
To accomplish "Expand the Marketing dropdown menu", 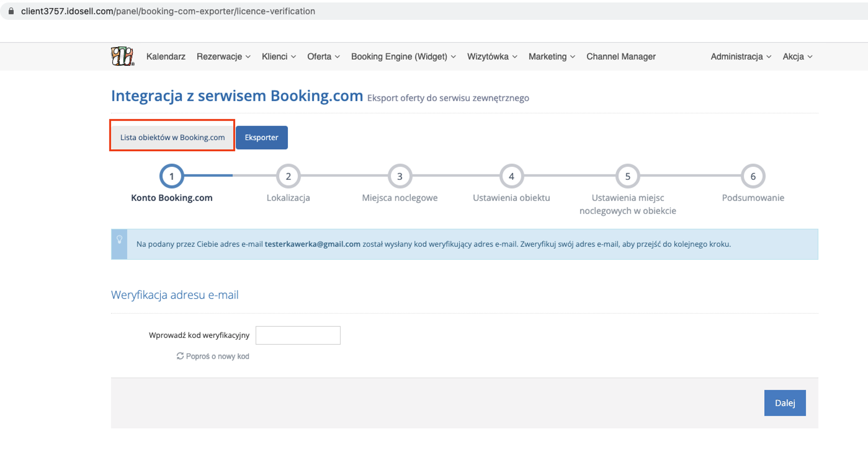I will click(x=552, y=56).
